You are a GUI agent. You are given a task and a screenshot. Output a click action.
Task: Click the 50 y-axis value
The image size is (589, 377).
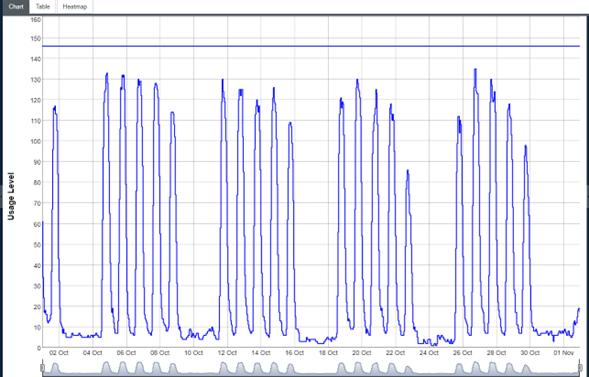pos(37,244)
